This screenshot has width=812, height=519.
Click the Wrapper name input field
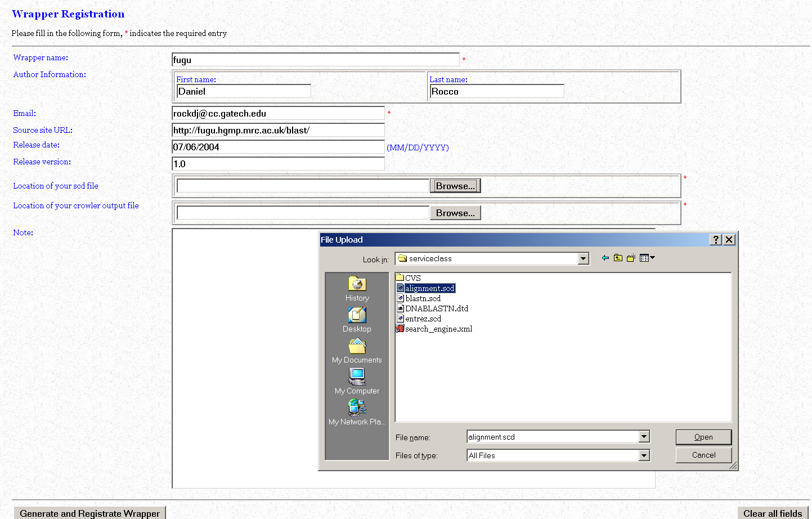point(315,60)
